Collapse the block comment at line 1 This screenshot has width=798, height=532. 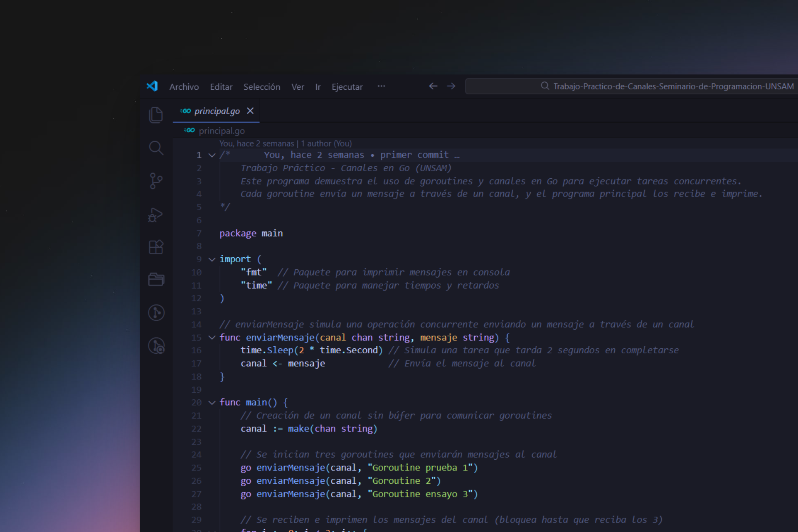(212, 155)
